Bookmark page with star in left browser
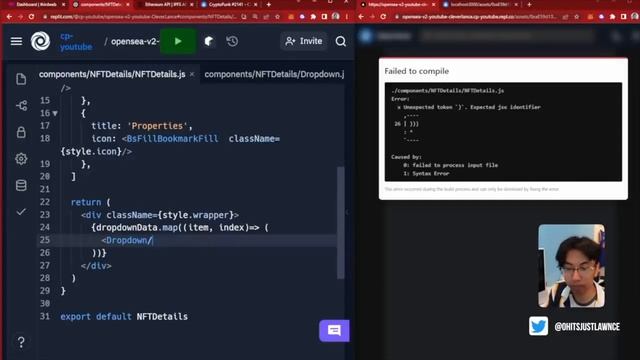640x360 pixels. point(278,17)
